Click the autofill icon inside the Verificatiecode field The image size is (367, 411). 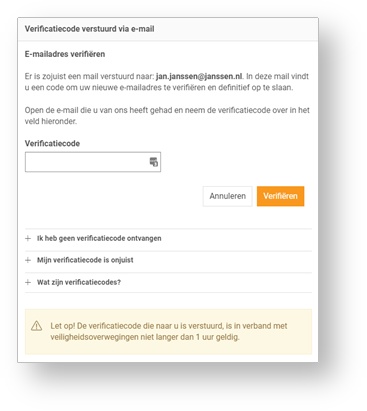(154, 162)
